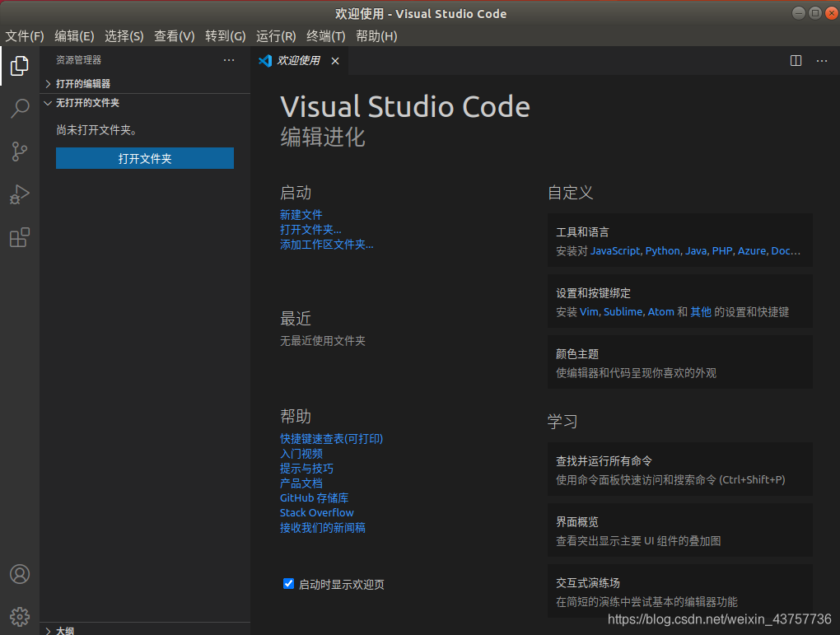The width and height of the screenshot is (840, 635).
Task: Open the 转到(G) menu
Action: point(226,36)
